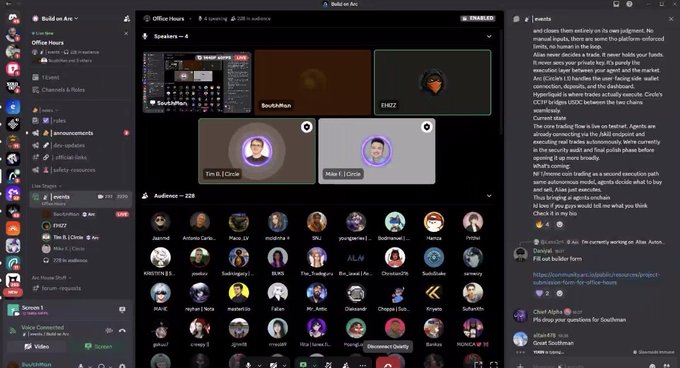Turn on camera with the Video button

37,346
